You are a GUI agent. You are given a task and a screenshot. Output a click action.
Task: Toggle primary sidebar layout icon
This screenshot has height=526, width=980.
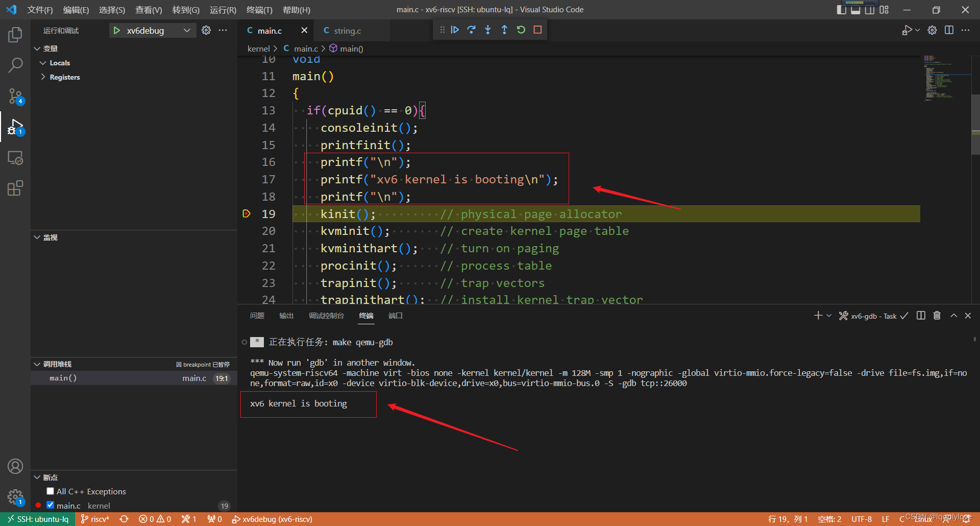coord(842,10)
